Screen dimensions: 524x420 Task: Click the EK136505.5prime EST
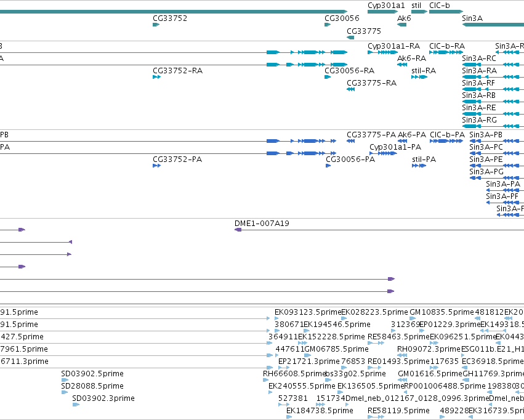coord(340,392)
